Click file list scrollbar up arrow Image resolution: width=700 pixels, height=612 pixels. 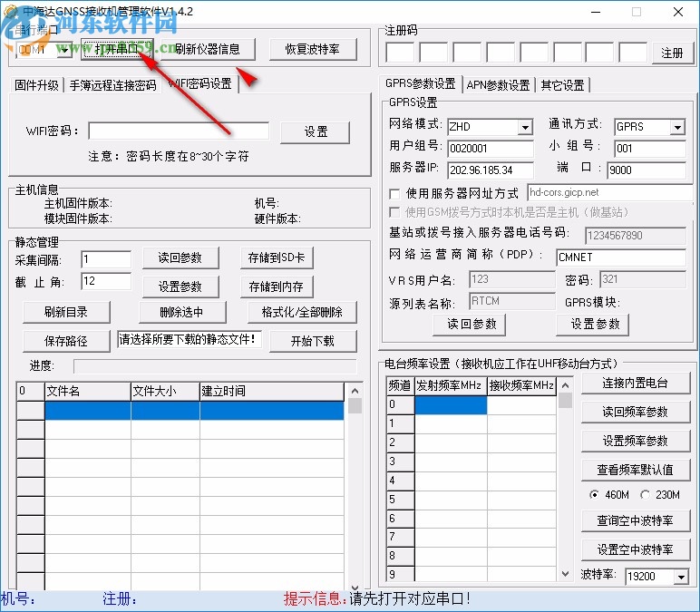click(x=355, y=391)
